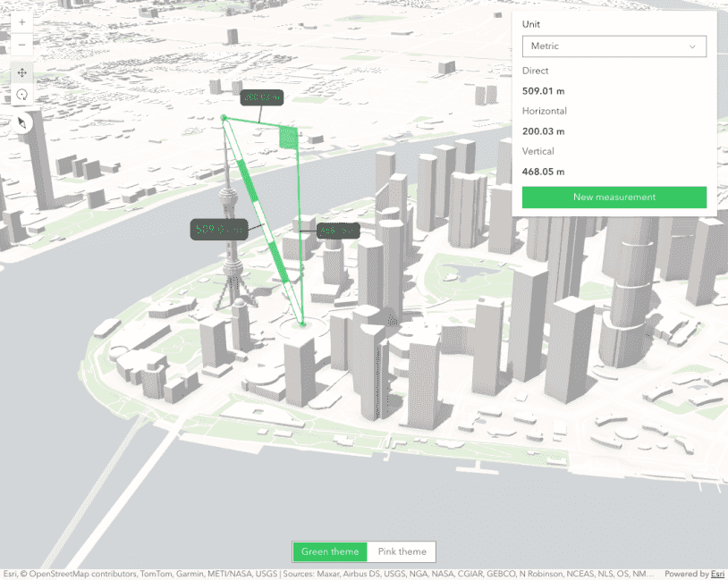Click the vertical distance label on map
The height and width of the screenshot is (580, 728).
338,231
